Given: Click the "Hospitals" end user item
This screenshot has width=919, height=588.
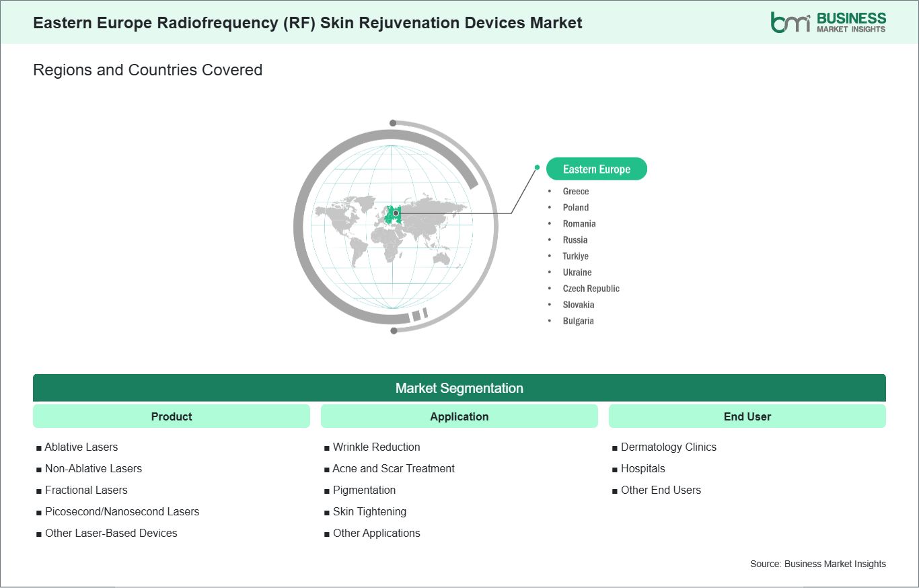Looking at the screenshot, I should coord(642,468).
